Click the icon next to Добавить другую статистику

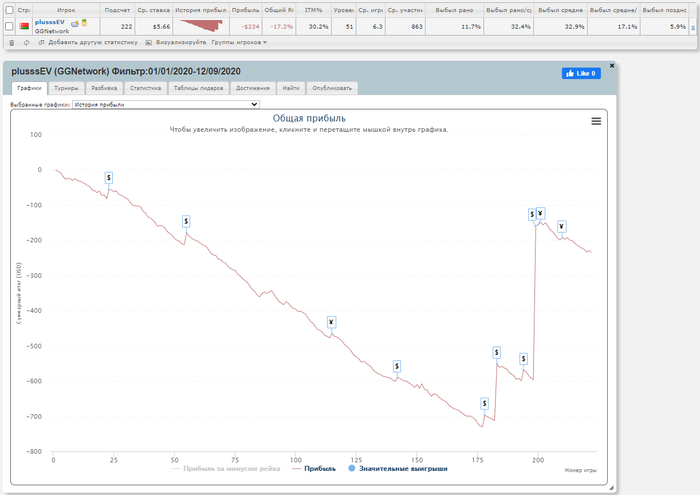[41, 42]
